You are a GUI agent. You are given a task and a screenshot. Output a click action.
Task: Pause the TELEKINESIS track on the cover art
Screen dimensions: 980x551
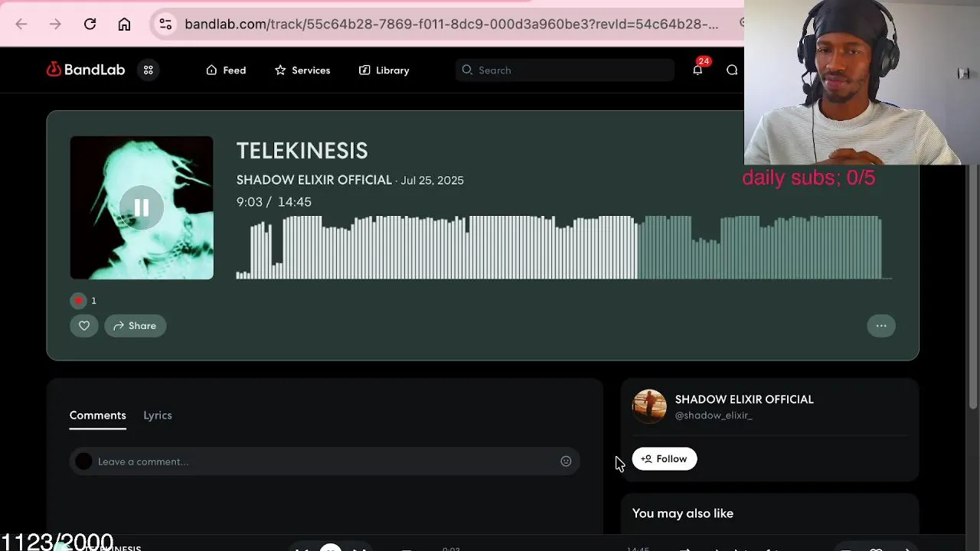[142, 207]
